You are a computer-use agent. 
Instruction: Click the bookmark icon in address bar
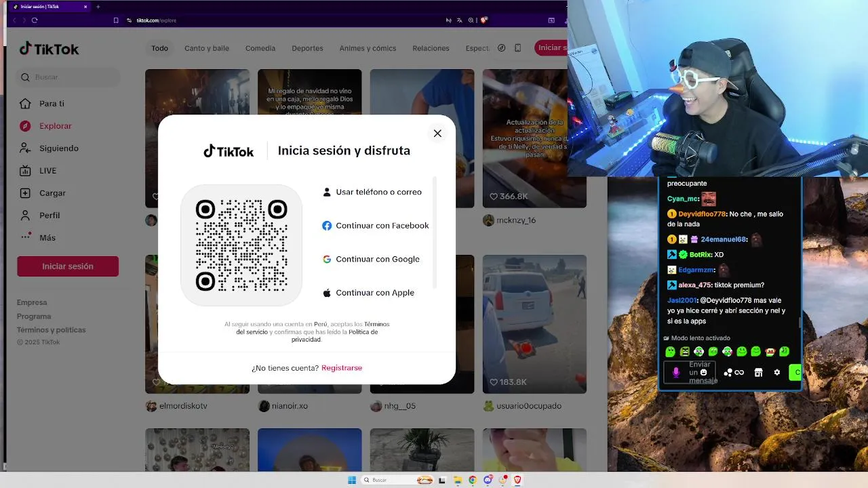pyautogui.click(x=116, y=20)
